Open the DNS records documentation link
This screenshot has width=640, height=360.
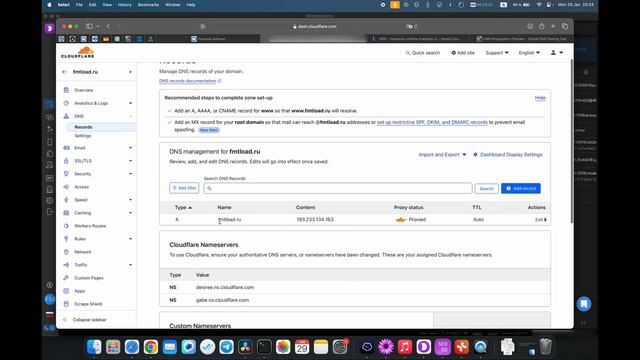(x=190, y=81)
